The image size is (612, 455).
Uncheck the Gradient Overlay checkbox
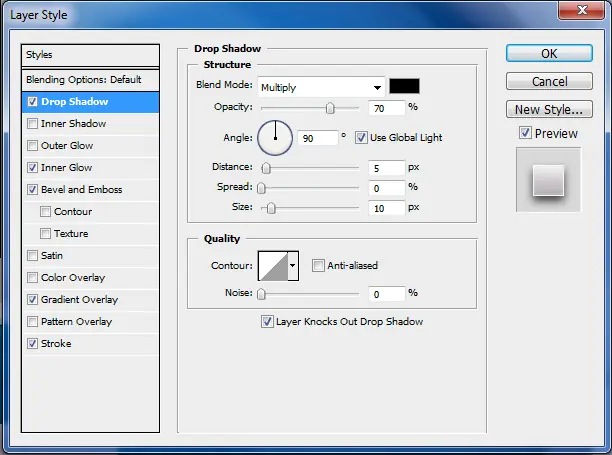coord(32,300)
